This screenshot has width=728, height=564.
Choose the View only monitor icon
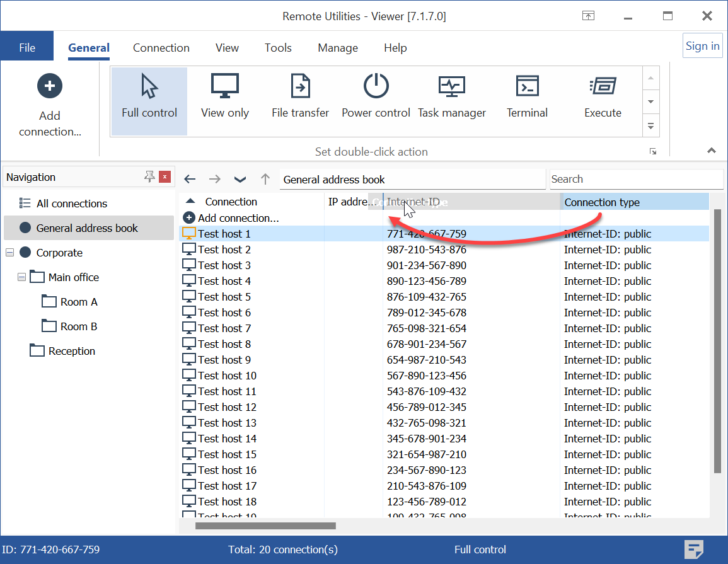click(x=225, y=86)
